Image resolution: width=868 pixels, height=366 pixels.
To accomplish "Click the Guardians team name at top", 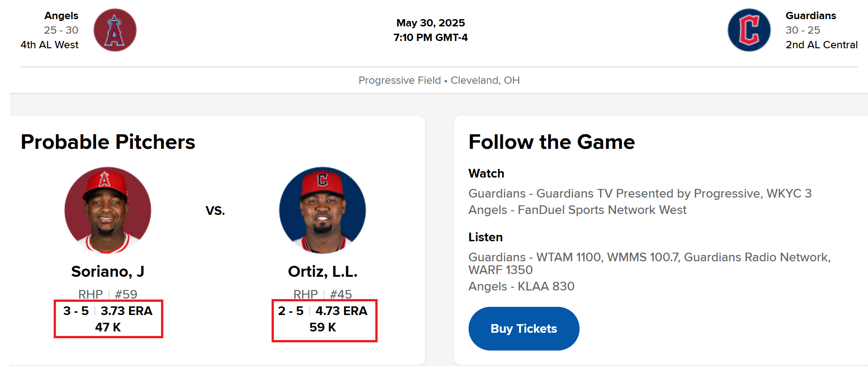I will click(x=811, y=15).
